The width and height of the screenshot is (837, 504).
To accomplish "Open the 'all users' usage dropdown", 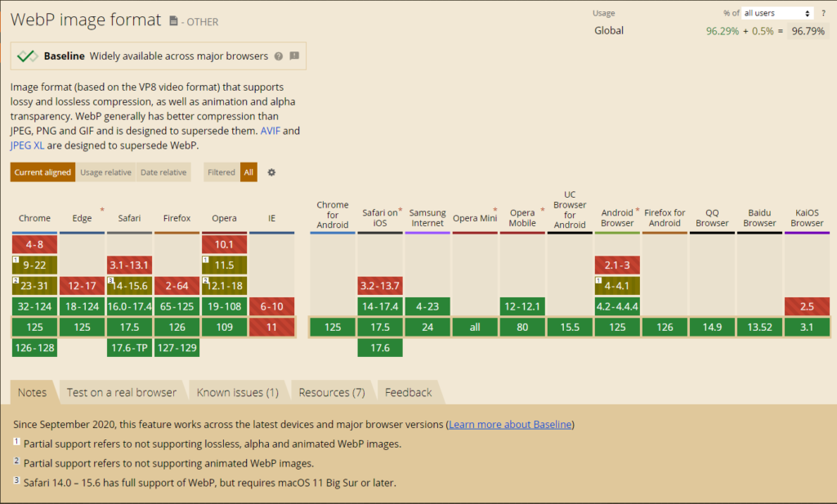I will (777, 13).
